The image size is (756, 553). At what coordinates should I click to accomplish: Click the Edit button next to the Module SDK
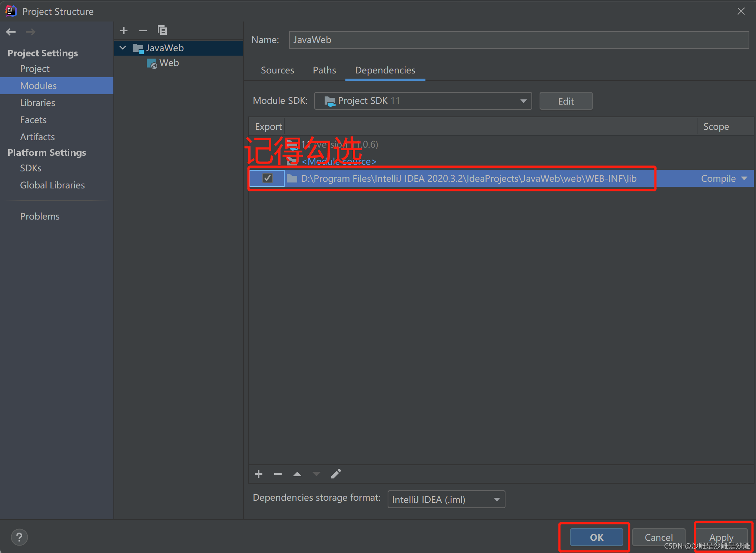566,101
